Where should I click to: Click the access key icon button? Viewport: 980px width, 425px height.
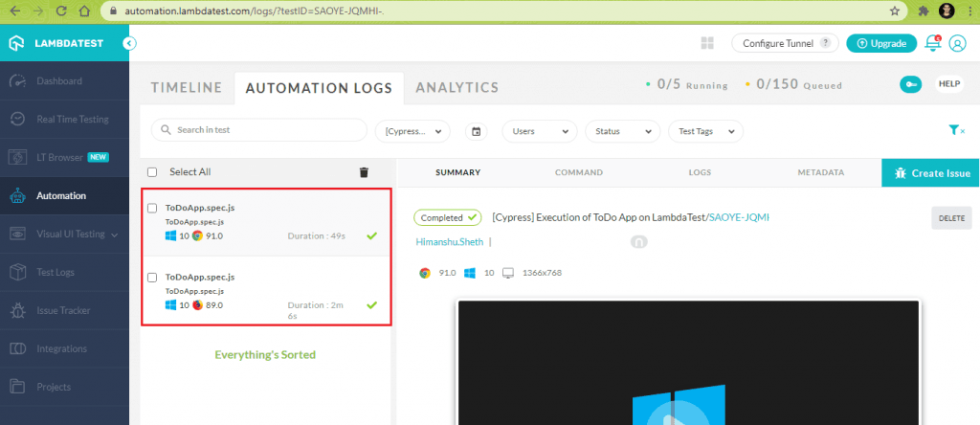911,85
